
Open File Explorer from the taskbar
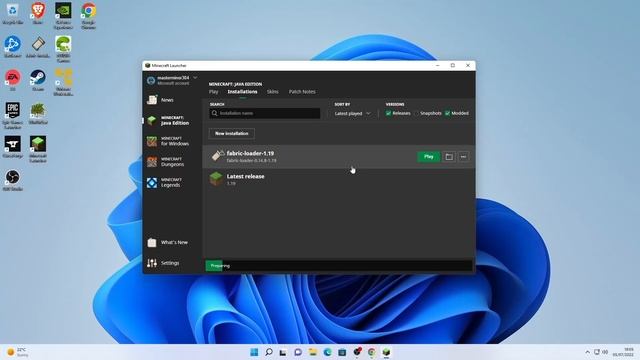tap(313, 352)
